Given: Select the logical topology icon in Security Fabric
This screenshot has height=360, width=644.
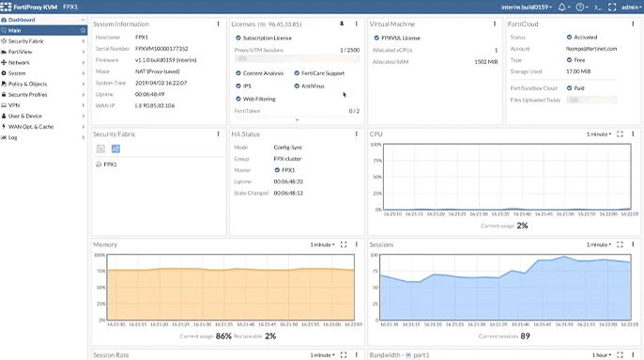Looking at the screenshot, I should coord(115,149).
